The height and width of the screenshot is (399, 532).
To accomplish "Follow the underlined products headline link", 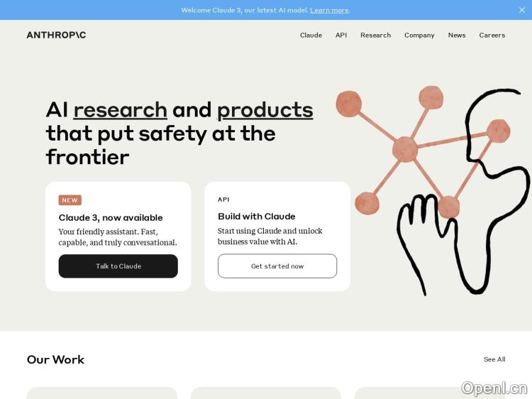I will pos(265,110).
